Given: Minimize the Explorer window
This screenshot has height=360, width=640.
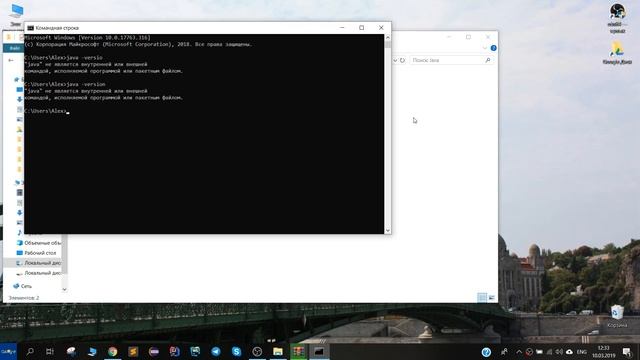Looking at the screenshot, I should 449,37.
